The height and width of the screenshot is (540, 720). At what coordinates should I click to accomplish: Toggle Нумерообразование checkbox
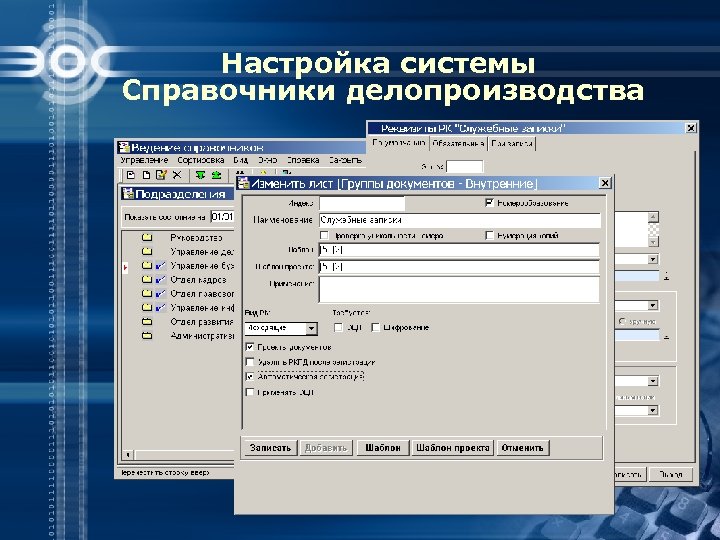click(x=489, y=202)
